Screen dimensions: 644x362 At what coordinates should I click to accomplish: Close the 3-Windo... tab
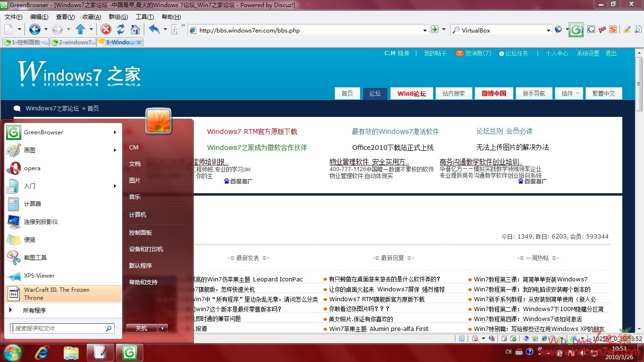click(x=139, y=42)
